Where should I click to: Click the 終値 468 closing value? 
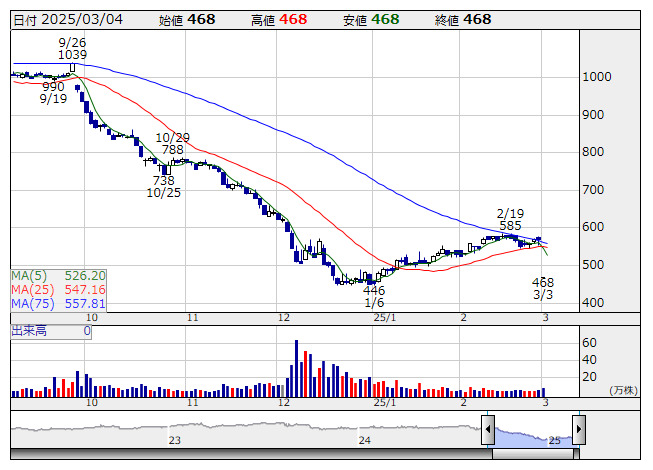point(463,20)
